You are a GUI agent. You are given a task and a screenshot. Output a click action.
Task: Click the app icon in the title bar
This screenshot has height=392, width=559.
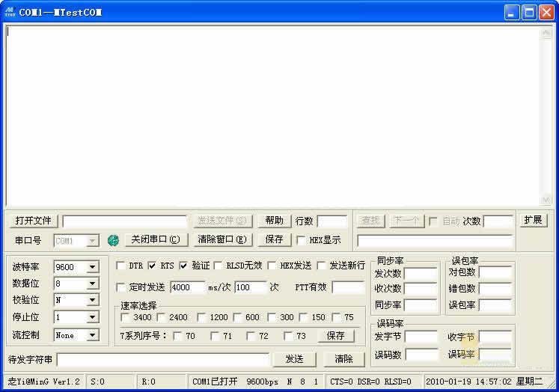point(10,12)
